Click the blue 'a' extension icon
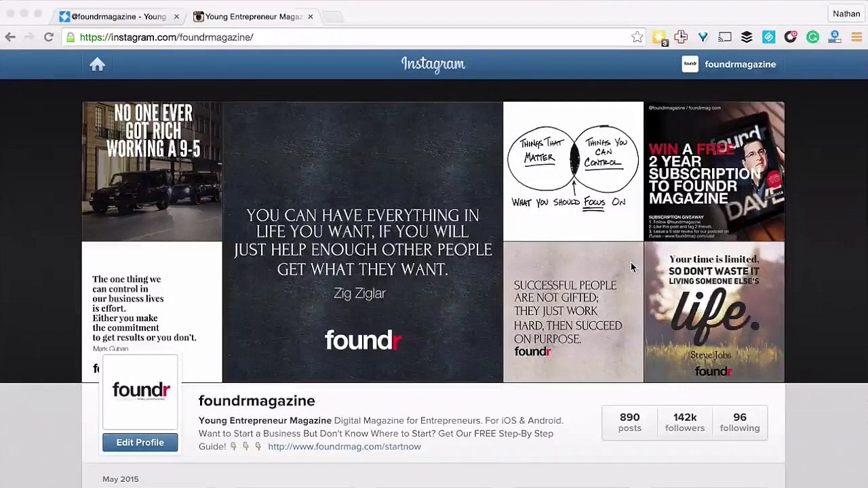This screenshot has height=488, width=868. tap(835, 37)
